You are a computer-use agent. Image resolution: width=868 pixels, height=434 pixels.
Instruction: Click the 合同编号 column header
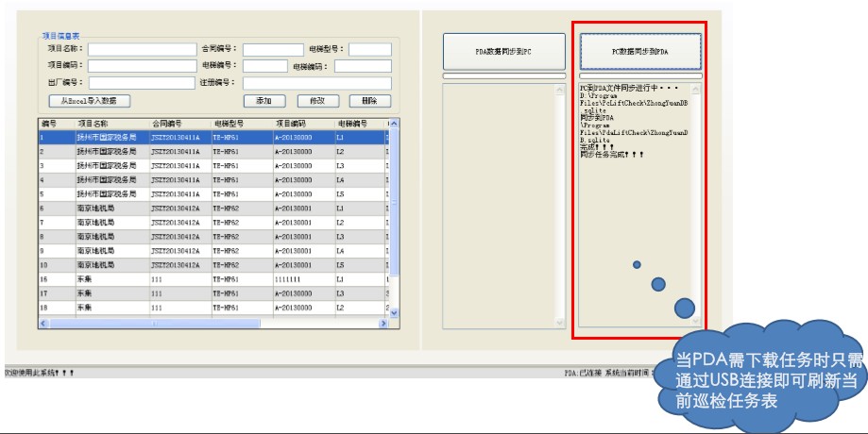tap(180, 124)
